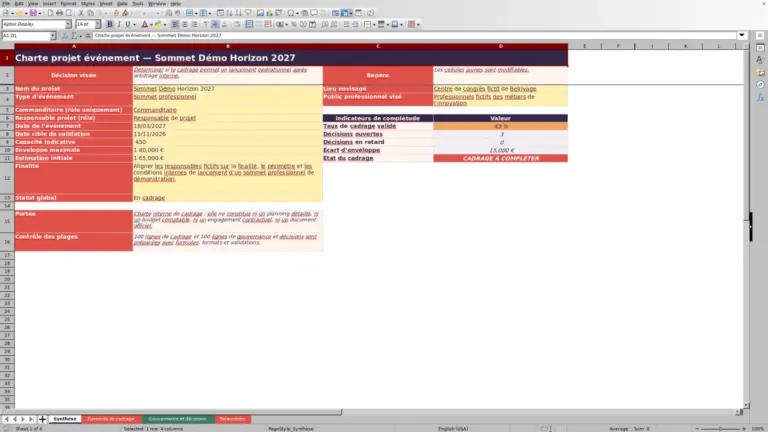Open the Name Box dropdown

(x=52, y=36)
